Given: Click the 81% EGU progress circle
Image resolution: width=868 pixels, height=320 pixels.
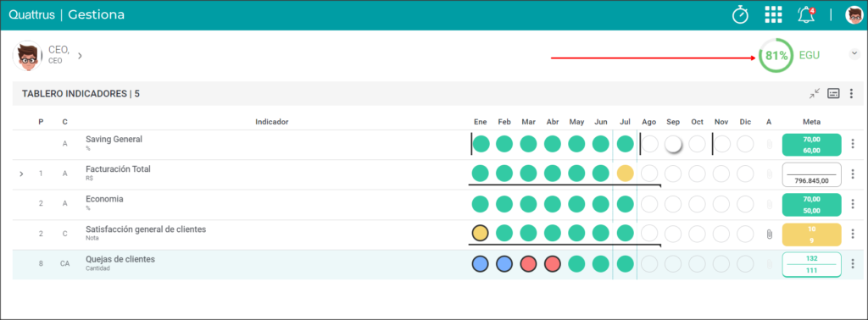Looking at the screenshot, I should pos(776,55).
